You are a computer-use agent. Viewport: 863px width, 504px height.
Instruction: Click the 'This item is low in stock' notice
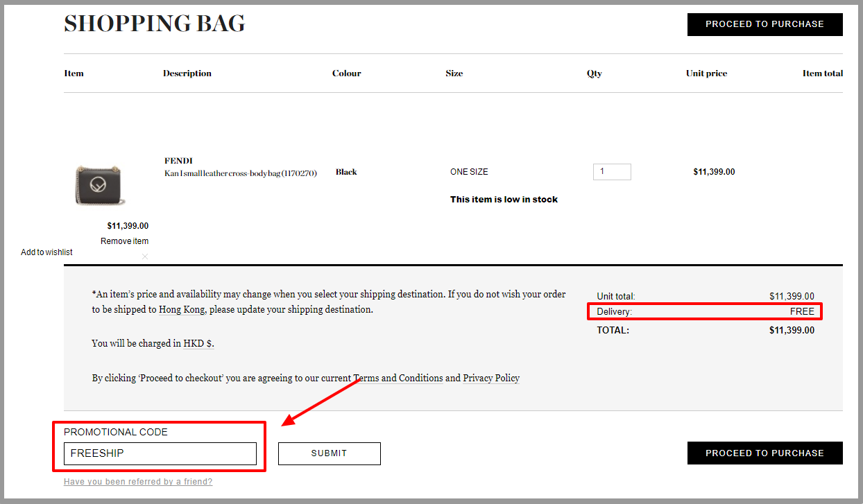pyautogui.click(x=504, y=200)
